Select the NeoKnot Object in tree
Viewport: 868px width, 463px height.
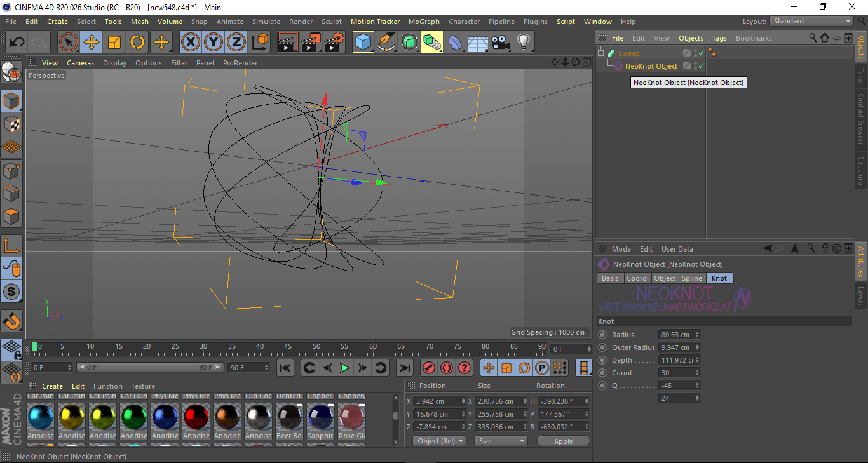tap(651, 66)
